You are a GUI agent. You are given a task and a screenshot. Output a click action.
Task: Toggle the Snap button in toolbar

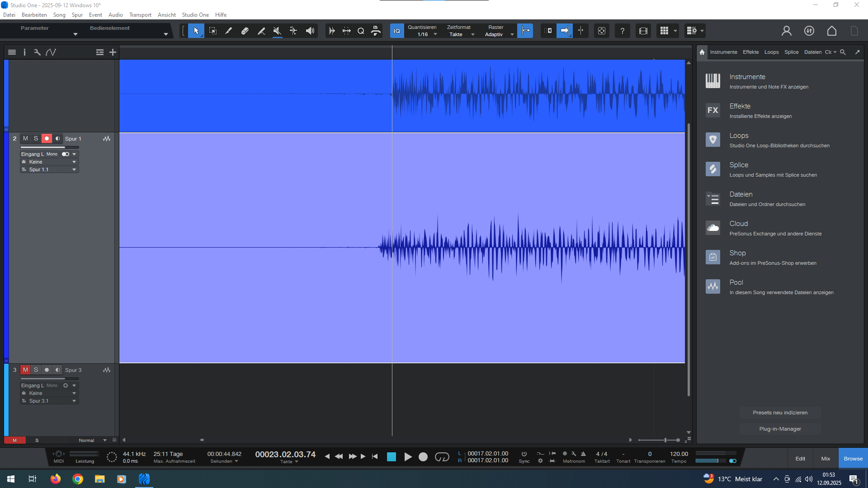pyautogui.click(x=525, y=31)
